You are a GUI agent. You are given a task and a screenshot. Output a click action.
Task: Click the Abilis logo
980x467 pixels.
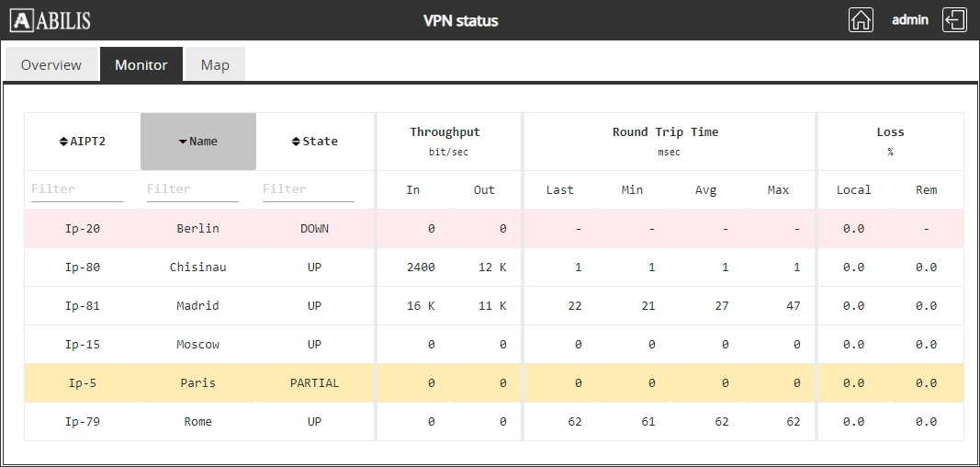[51, 20]
